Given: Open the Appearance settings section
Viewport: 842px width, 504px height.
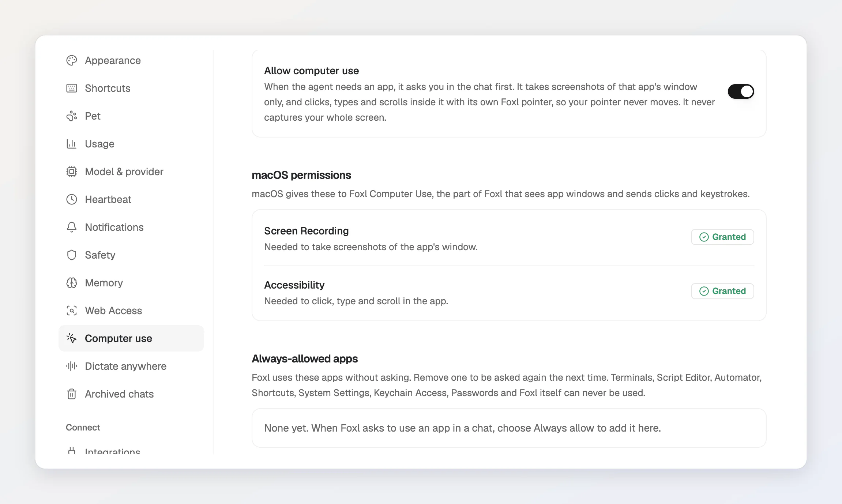Looking at the screenshot, I should point(131,60).
